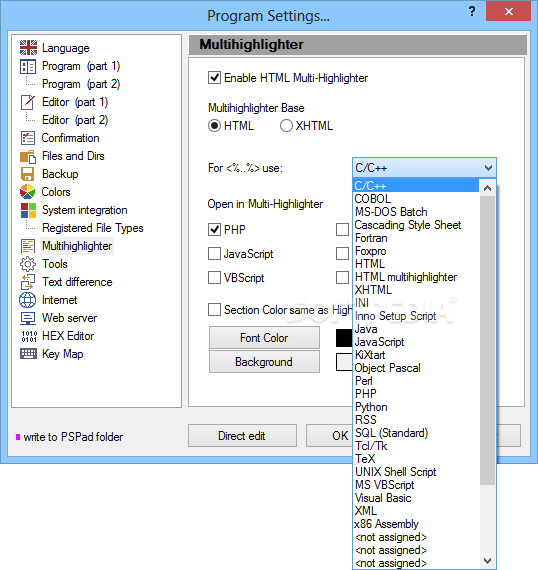Select Editor (part 2) in tree
The width and height of the screenshot is (538, 570).
pos(75,120)
